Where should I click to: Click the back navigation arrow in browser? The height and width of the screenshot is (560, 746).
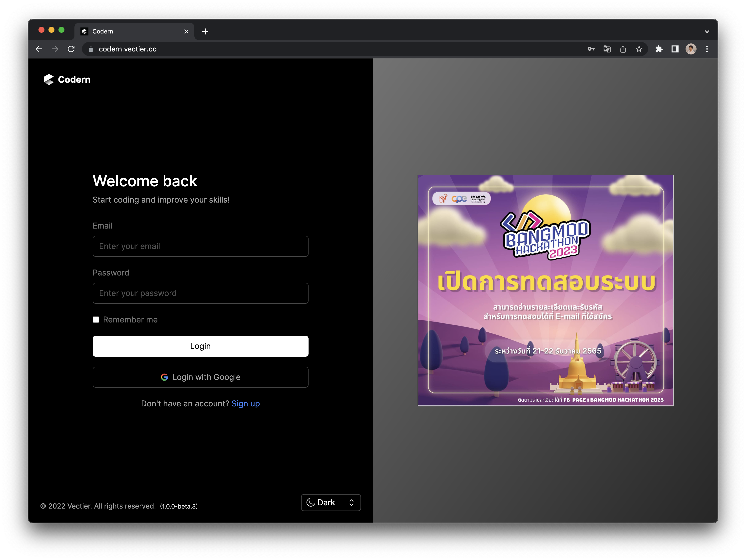[38, 49]
